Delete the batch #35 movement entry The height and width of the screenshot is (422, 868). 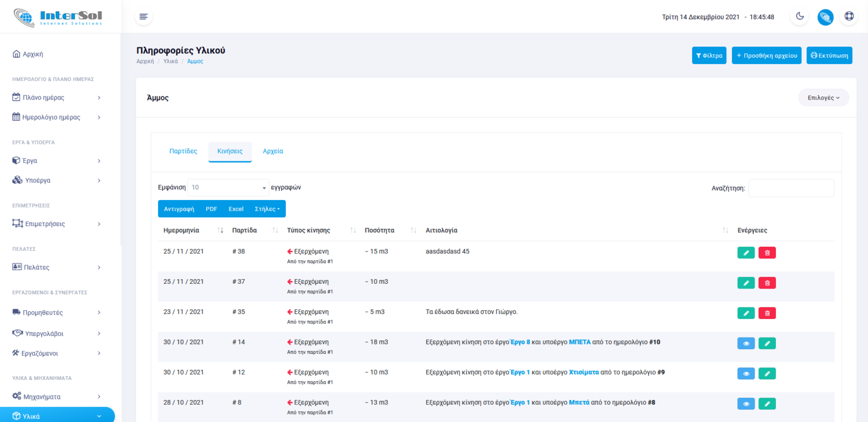coord(767,313)
